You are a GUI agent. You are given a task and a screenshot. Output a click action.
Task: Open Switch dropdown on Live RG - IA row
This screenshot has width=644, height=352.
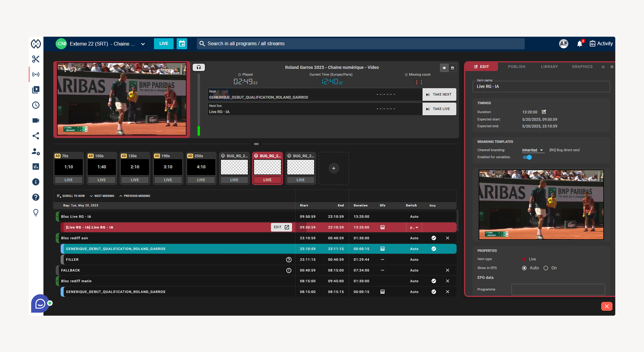tap(414, 227)
